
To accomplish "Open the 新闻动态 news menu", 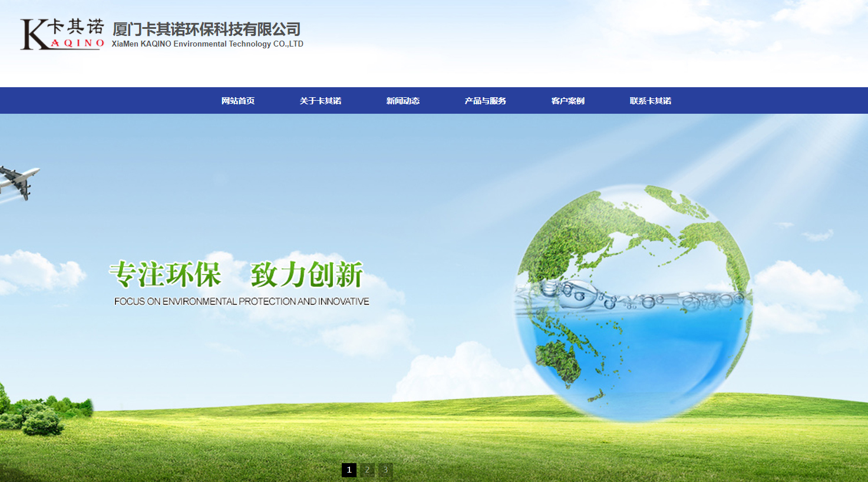I will 403,101.
